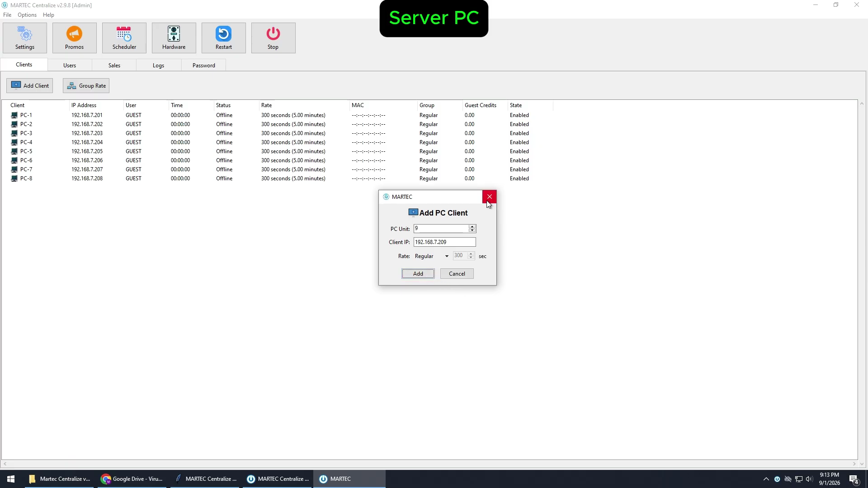Viewport: 868px width, 488px height.
Task: Open the Settings toolbar button
Action: [x=25, y=38]
